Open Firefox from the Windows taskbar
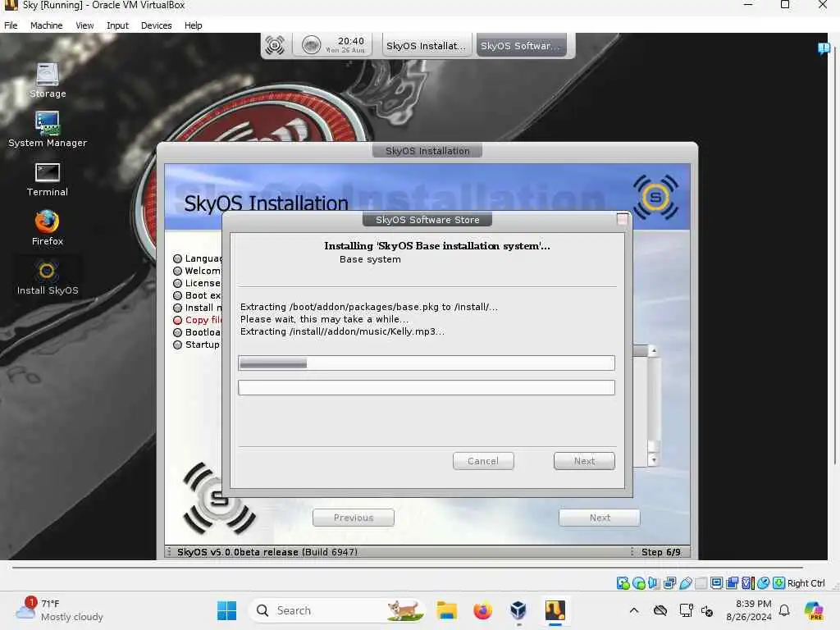Image resolution: width=840 pixels, height=630 pixels. tap(482, 610)
